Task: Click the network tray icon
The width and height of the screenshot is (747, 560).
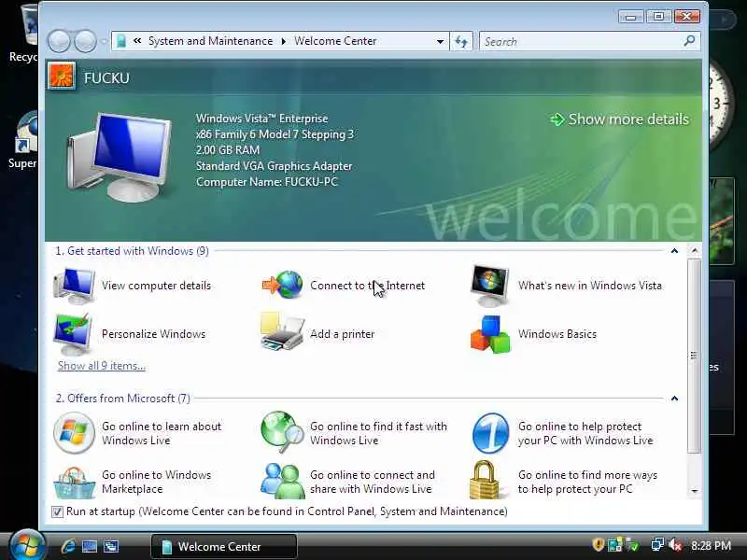Action: [657, 544]
